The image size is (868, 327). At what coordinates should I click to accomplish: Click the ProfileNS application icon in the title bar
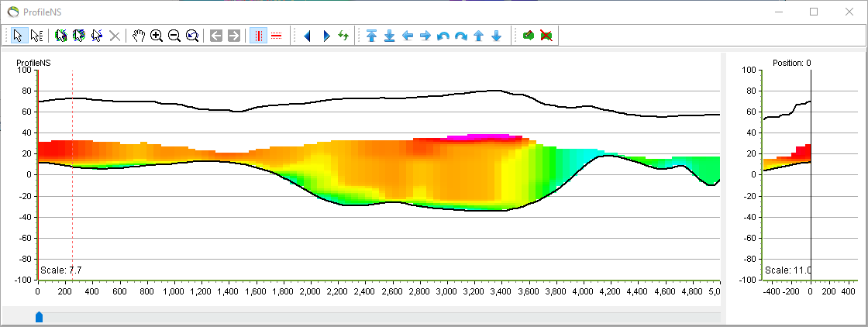tap(12, 12)
